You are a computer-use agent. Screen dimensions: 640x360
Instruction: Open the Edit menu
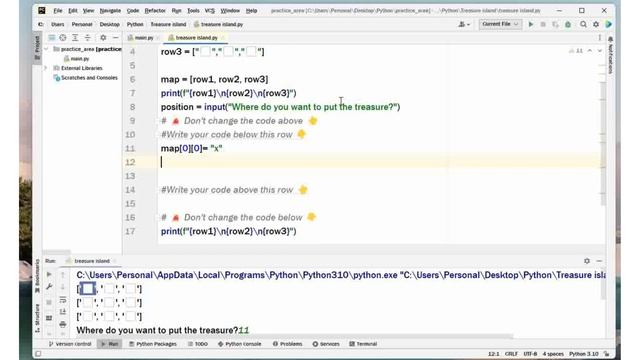click(73, 11)
